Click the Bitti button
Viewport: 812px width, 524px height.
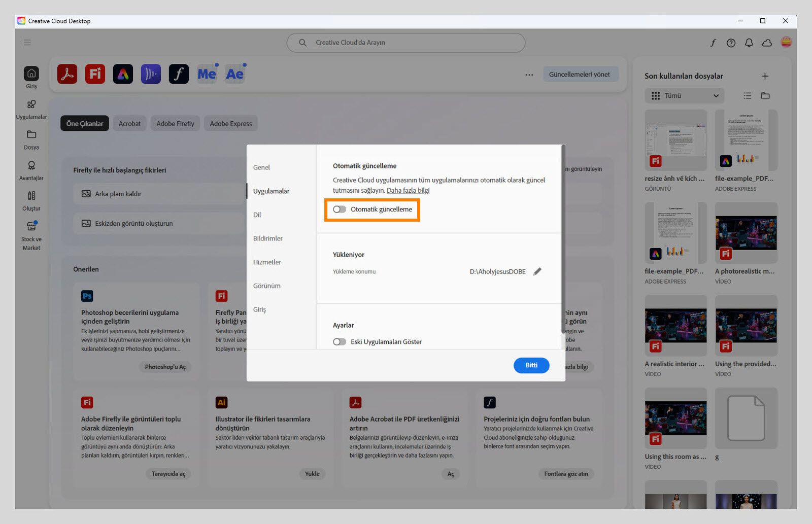click(x=531, y=365)
